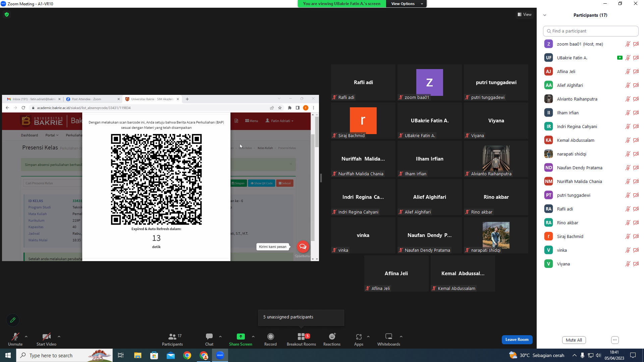Viewport: 644px width, 362px height.
Task: Select UBakrie Fatin A. in participants list
Action: pos(591,58)
